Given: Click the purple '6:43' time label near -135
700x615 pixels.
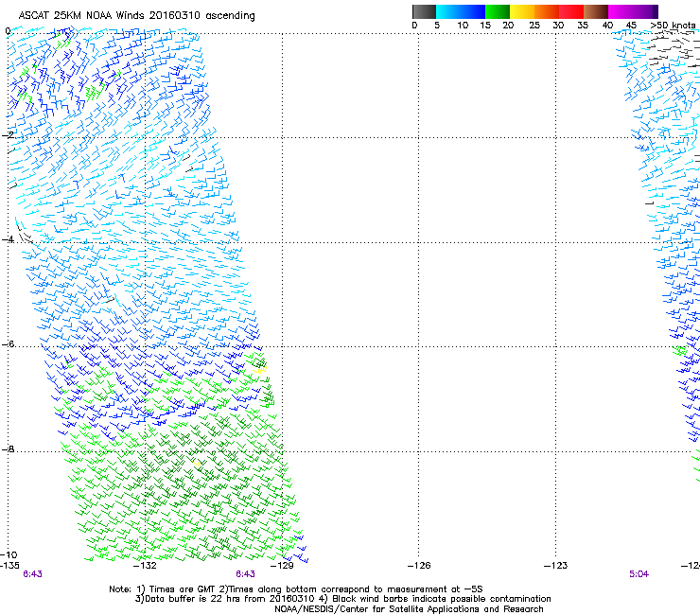Looking at the screenshot, I should (32, 574).
